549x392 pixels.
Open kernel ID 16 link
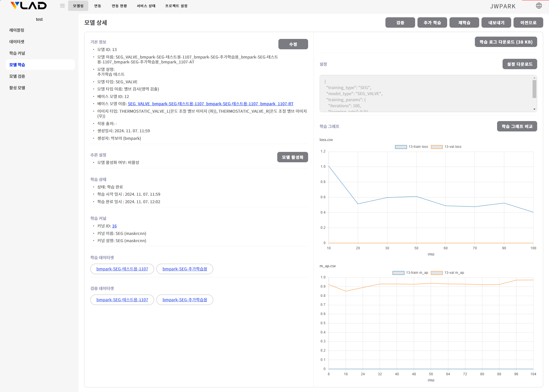point(114,226)
